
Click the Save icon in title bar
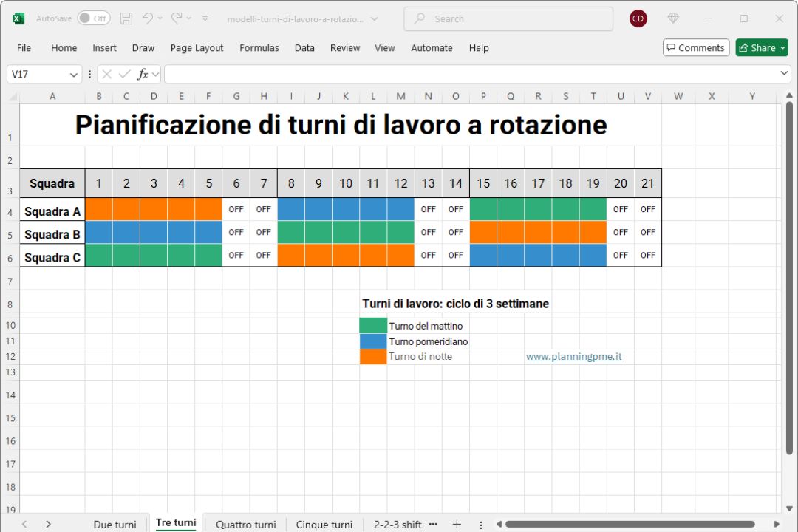126,18
